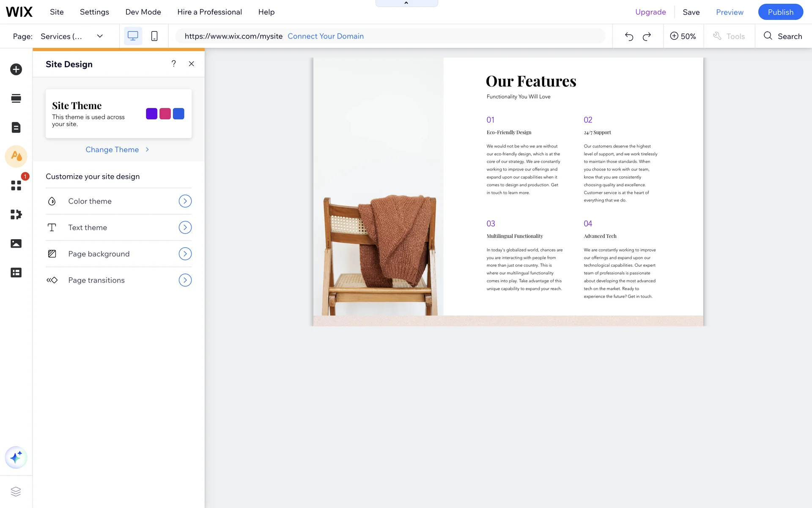Open the Add Apps sidebar icon

(x=16, y=185)
